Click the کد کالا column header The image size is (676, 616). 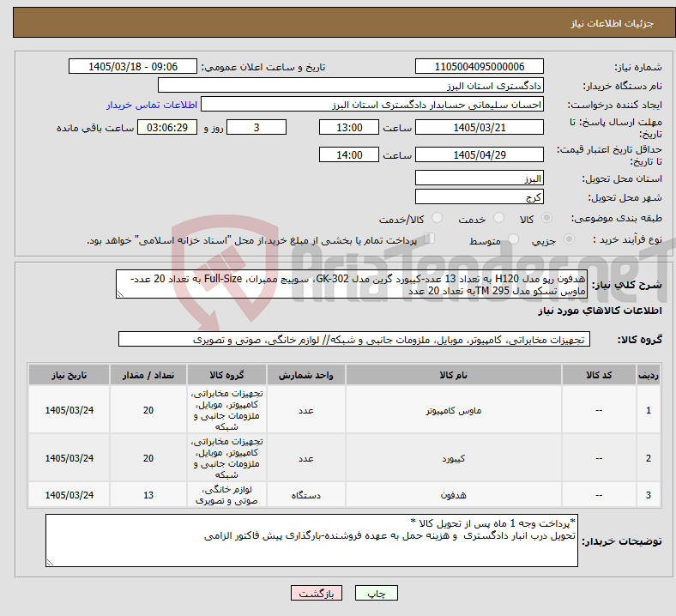tap(599, 375)
